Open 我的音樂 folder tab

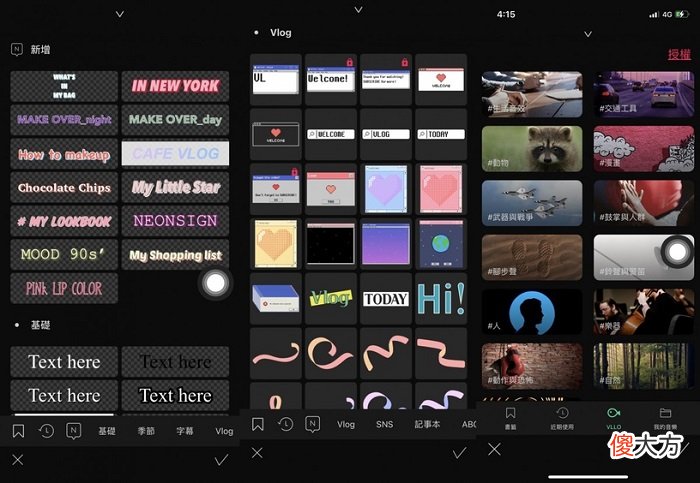[665, 418]
